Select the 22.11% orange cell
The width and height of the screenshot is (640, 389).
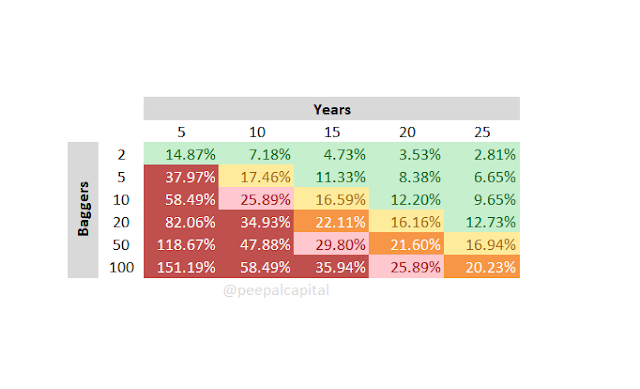click(x=331, y=222)
